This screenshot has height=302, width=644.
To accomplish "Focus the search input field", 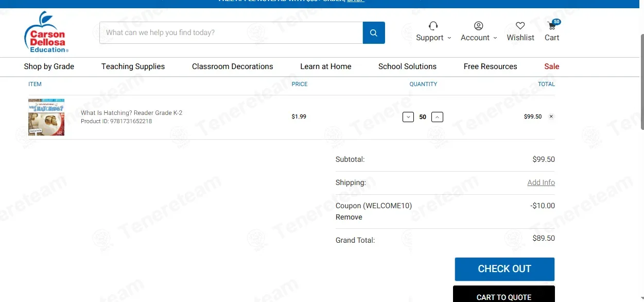I will pyautogui.click(x=231, y=32).
